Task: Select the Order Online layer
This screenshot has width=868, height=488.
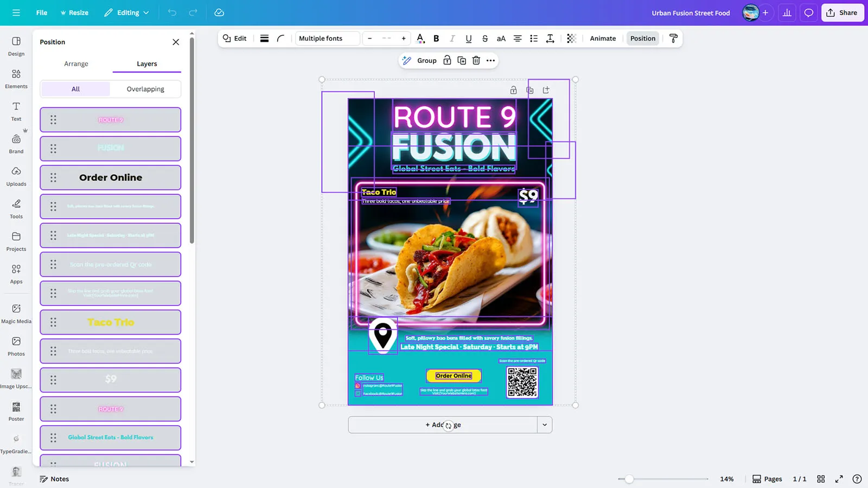Action: tap(111, 178)
